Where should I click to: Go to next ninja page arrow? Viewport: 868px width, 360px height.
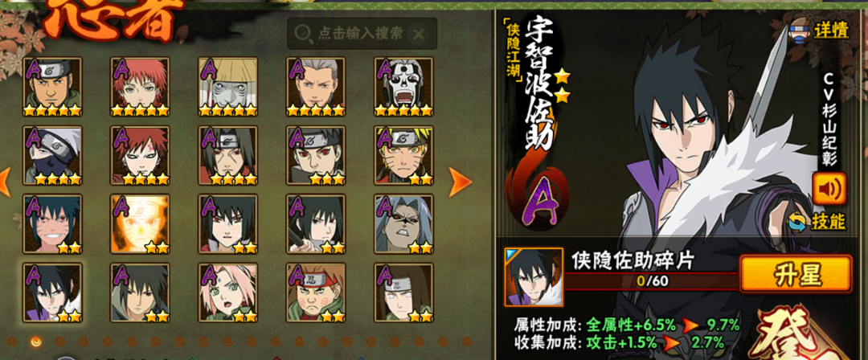[x=460, y=182]
